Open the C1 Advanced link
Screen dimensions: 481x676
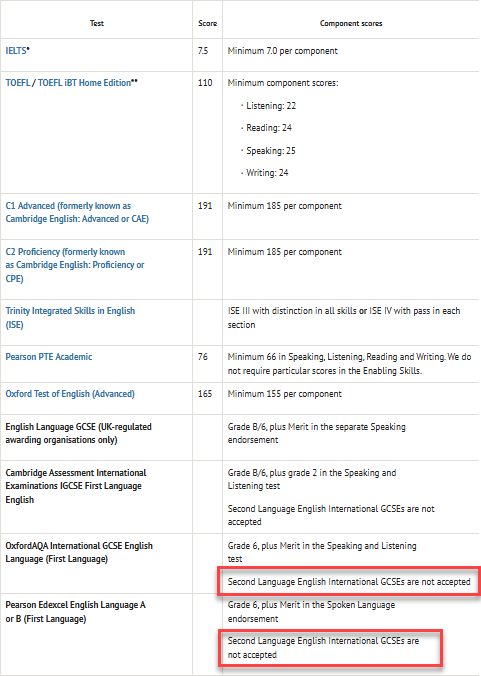pos(77,213)
